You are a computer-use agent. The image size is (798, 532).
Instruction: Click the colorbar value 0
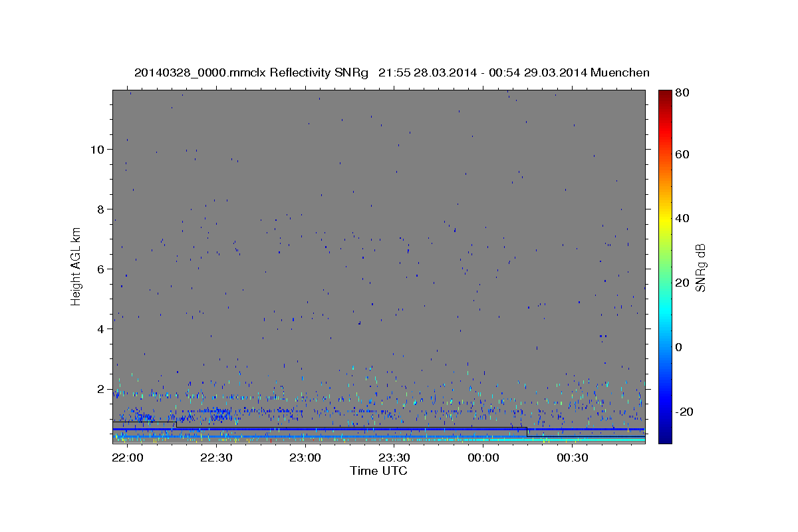coord(678,347)
